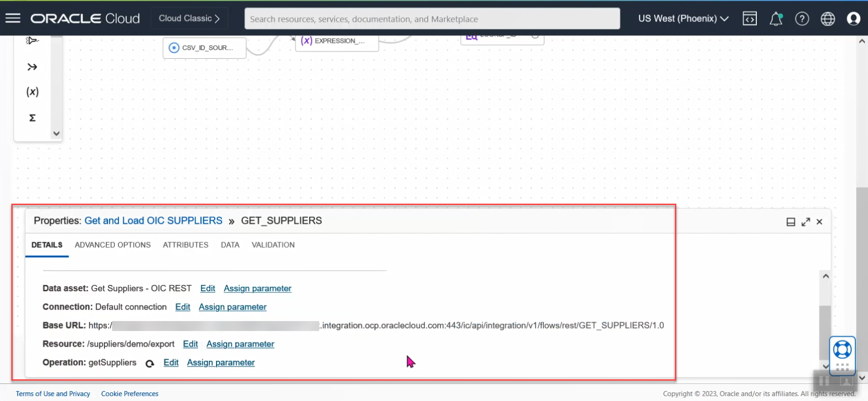Assign parameter to Operation
This screenshot has height=401, width=868.
[221, 363]
